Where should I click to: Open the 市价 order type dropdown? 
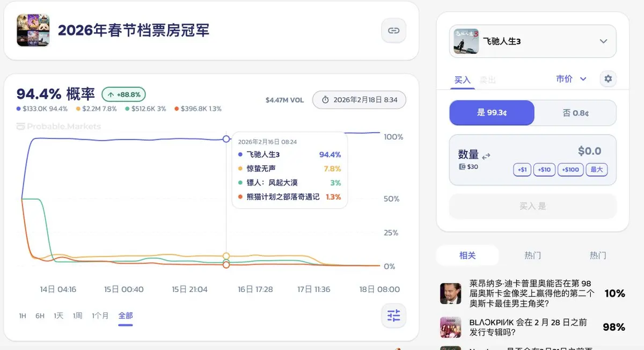point(571,79)
